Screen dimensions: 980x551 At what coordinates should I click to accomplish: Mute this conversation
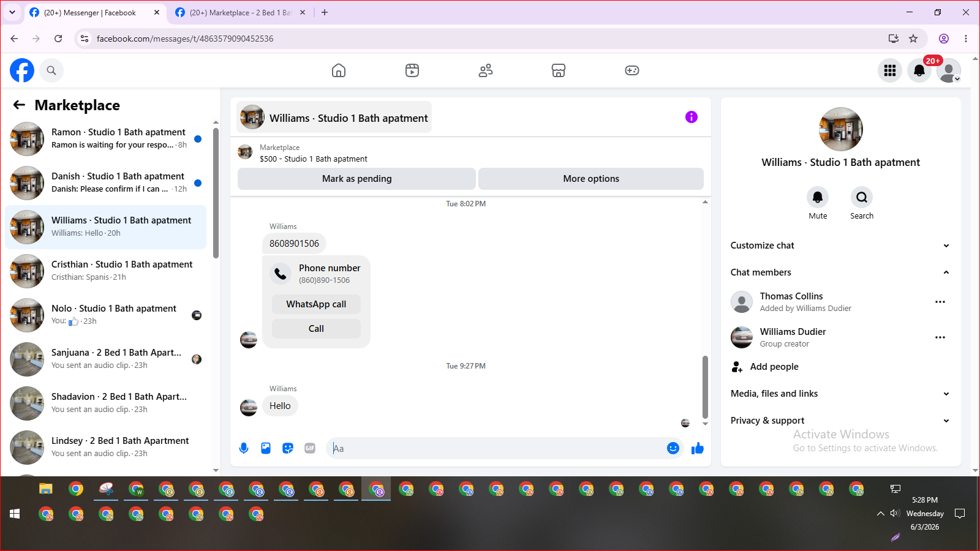(818, 197)
